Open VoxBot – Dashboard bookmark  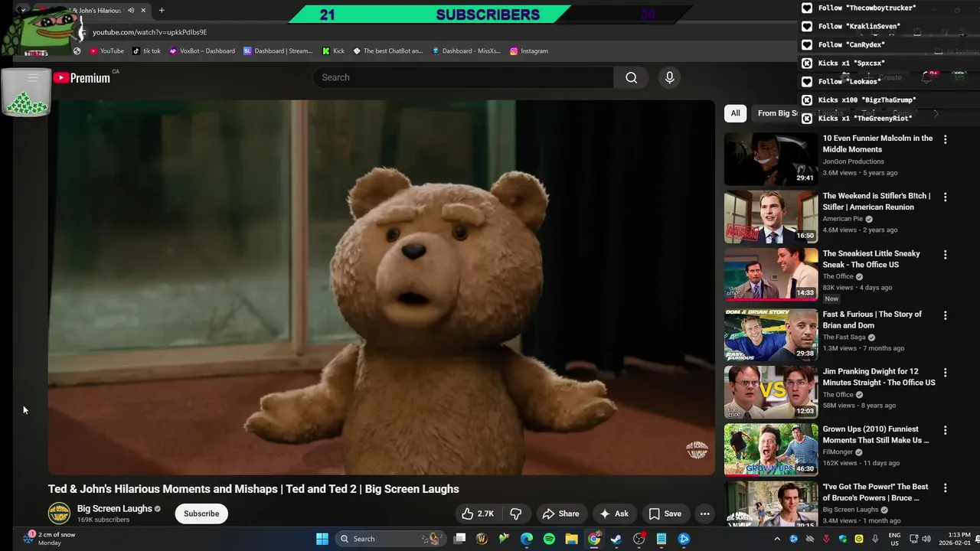pos(202,51)
